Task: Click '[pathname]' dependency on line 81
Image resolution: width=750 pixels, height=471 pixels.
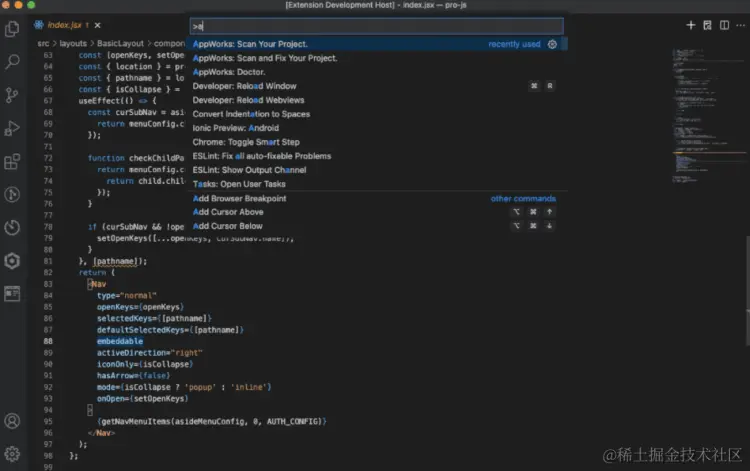Action: click(117, 261)
